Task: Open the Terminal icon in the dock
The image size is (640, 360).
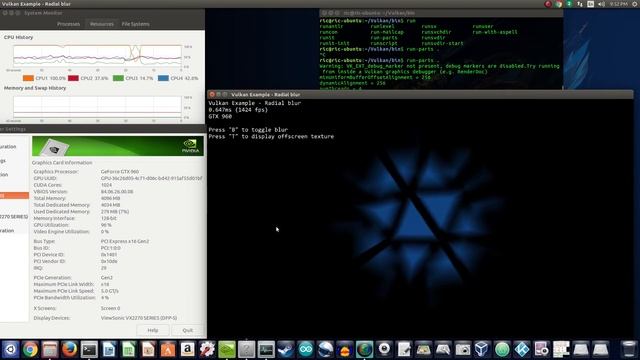Action: click(89, 349)
